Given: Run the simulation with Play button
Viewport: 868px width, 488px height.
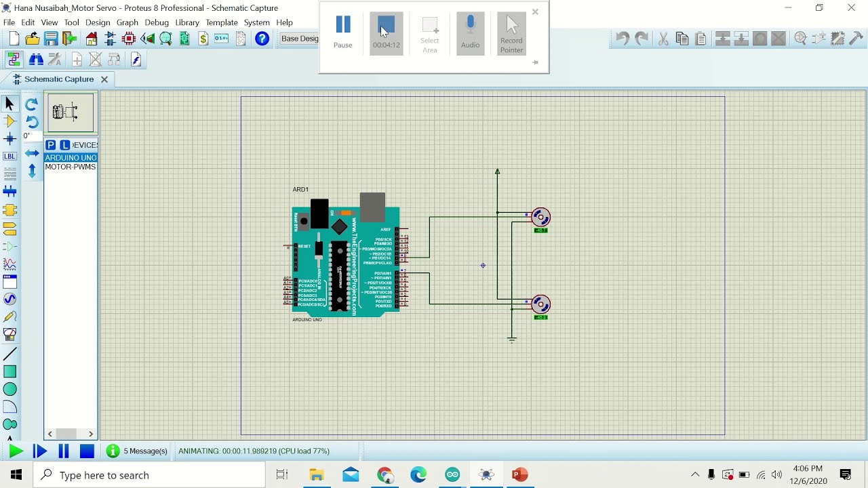Looking at the screenshot, I should pyautogui.click(x=16, y=451).
